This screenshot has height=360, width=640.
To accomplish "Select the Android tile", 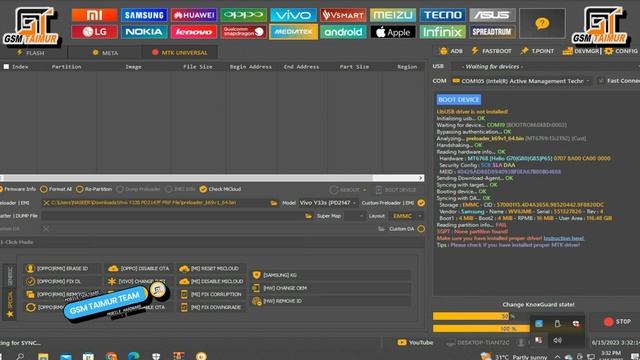I will point(343,32).
